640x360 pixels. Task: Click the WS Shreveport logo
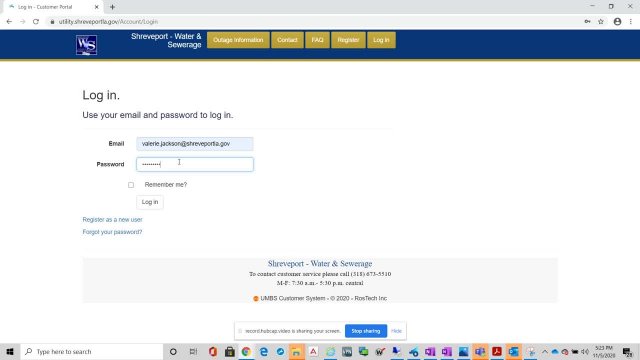click(86, 45)
